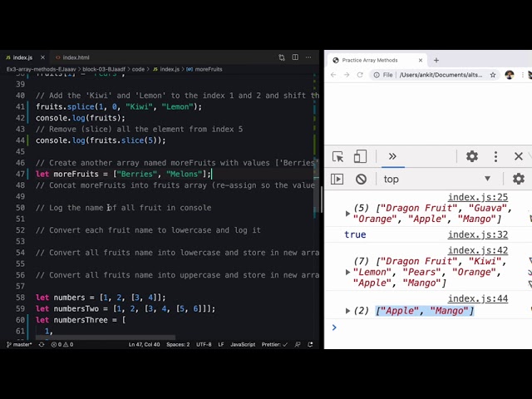This screenshot has width=532, height=399.
Task: Expand the (5) Dragon Fruit array
Action: (347, 214)
